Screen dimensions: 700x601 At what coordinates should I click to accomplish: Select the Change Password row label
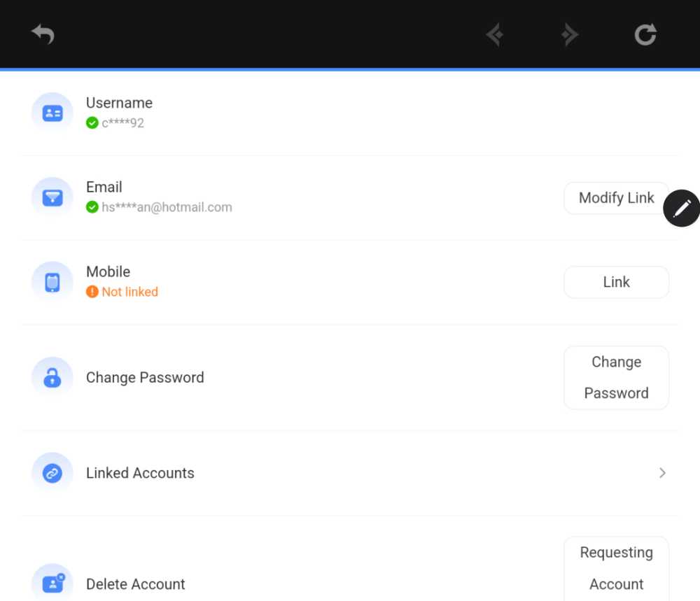click(145, 378)
